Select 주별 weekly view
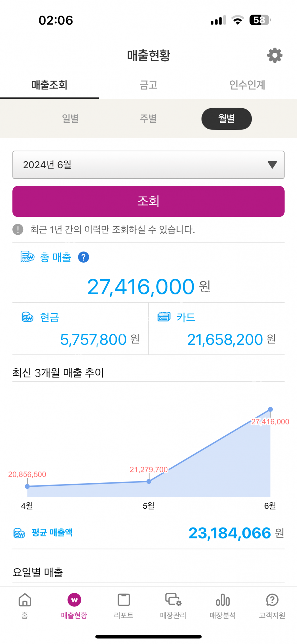The height and width of the screenshot is (644, 297). pyautogui.click(x=148, y=119)
